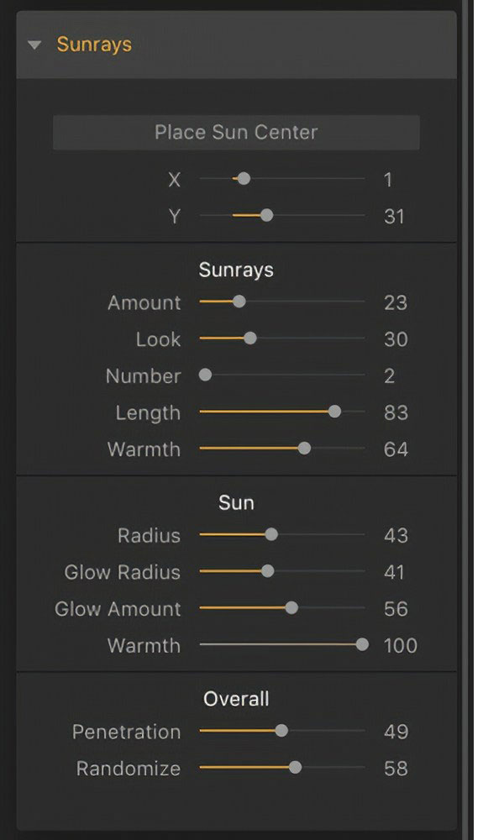Click the Glow Radius slider handle
The image size is (504, 840).
(267, 572)
